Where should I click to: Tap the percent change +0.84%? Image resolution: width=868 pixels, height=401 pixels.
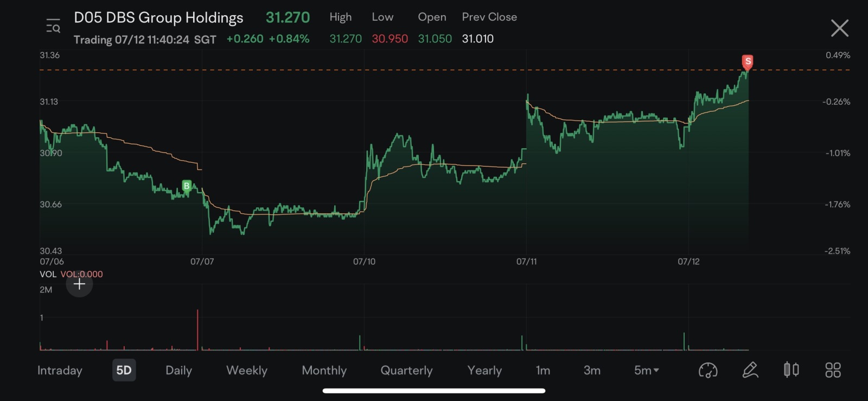[x=289, y=39]
